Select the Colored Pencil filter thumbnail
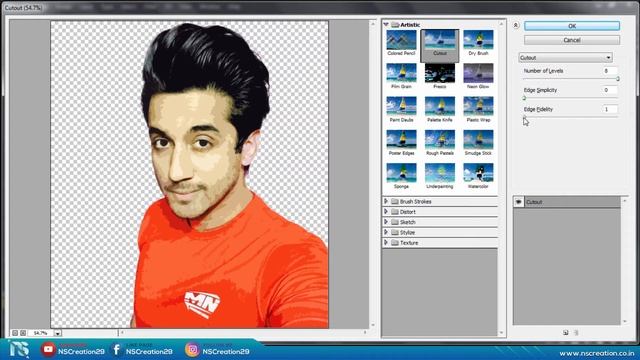The width and height of the screenshot is (640, 360). point(401,43)
